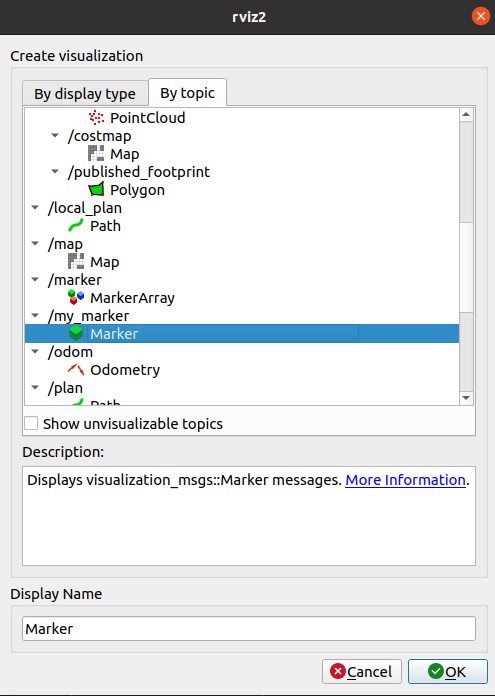Confirm with the OK button
This screenshot has height=696, width=495.
(x=447, y=672)
